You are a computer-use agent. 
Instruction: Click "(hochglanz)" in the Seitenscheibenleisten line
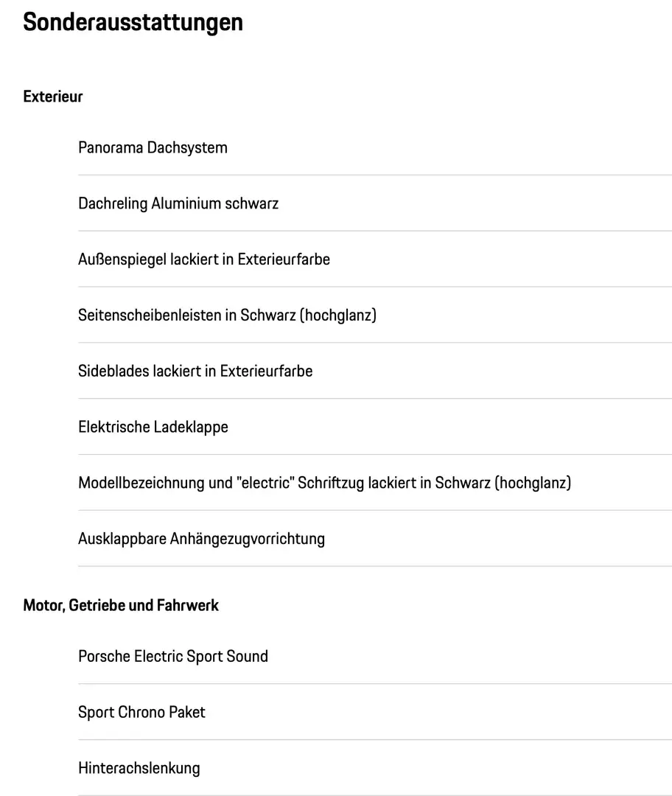[338, 315]
